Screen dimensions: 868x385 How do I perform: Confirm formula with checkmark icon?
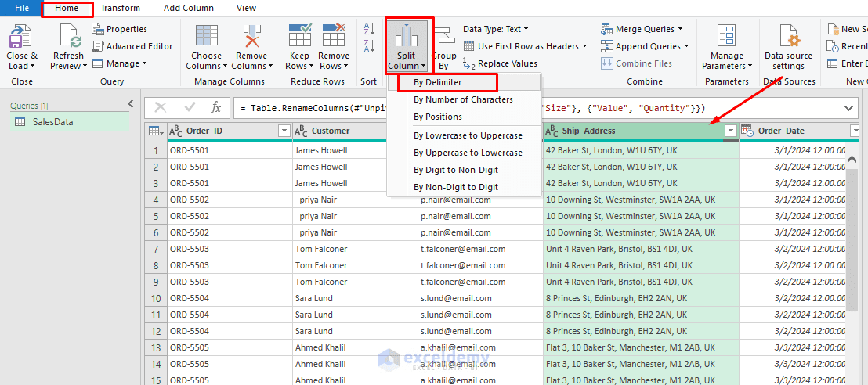click(x=190, y=108)
